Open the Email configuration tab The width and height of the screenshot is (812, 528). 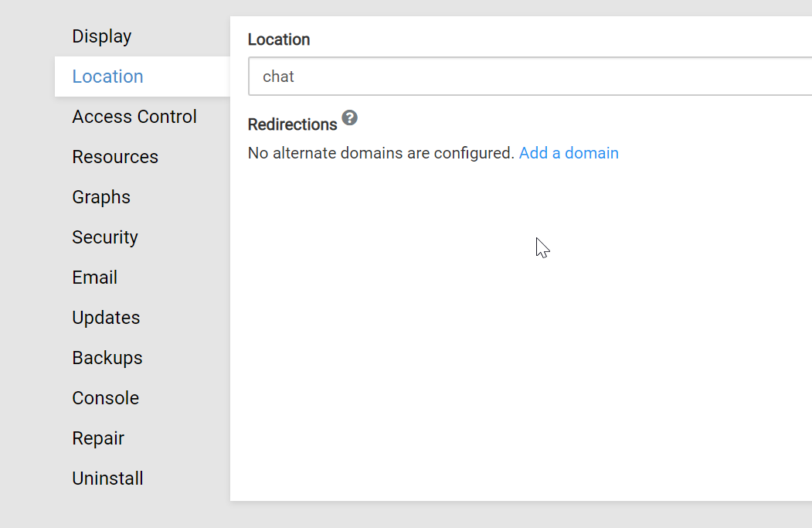94,278
